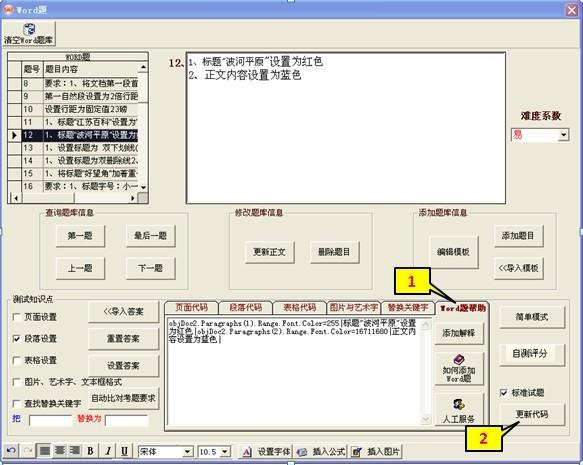Switch to 段落代码 tab
583x465 pixels.
246,307
